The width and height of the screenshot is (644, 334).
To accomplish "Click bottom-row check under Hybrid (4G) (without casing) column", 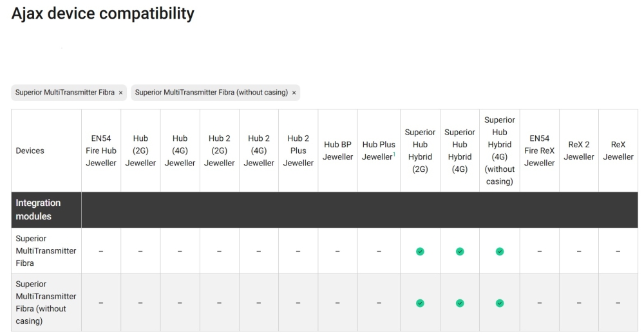I will coord(500,302).
